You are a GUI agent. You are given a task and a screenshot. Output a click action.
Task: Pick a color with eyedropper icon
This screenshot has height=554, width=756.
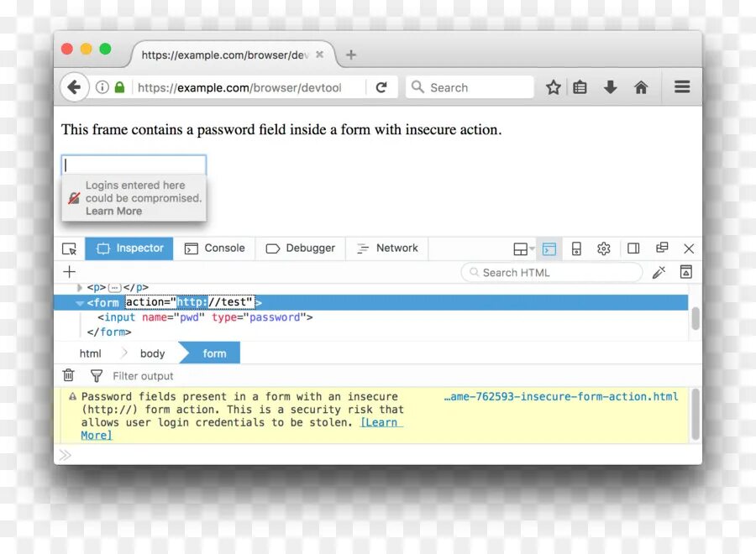point(659,272)
